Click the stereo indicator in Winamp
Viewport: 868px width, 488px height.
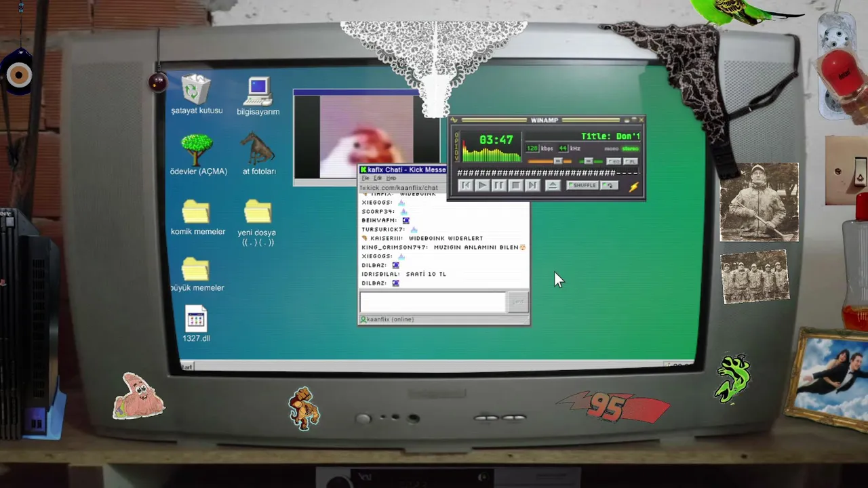pyautogui.click(x=631, y=148)
